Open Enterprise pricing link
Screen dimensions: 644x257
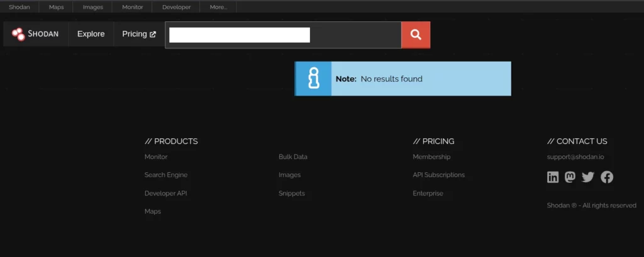(428, 194)
